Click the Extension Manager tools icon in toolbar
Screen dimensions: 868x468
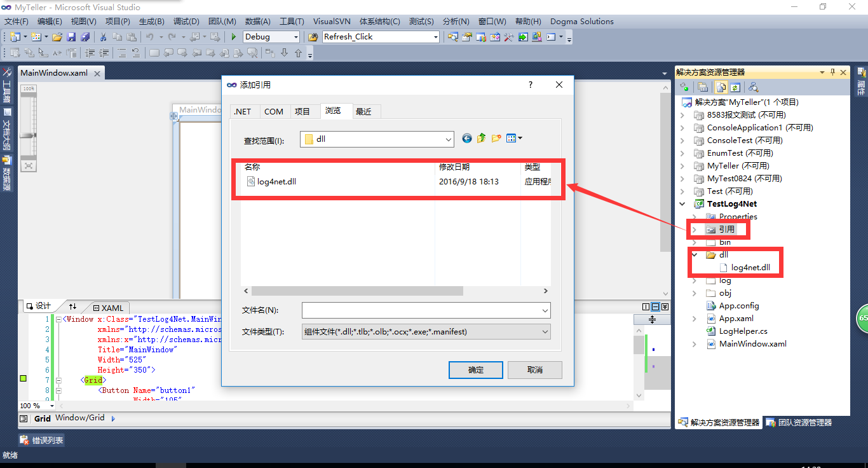pyautogui.click(x=509, y=37)
